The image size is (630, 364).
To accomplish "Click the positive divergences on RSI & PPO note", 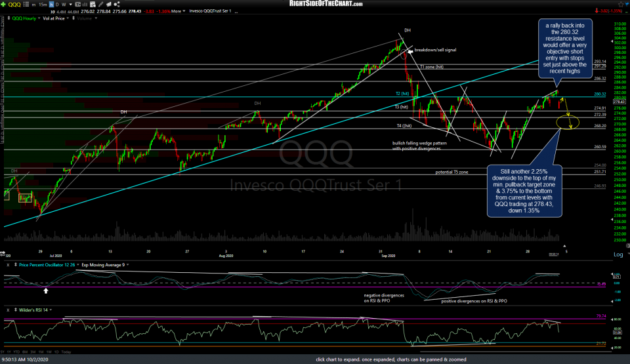I will pyautogui.click(x=474, y=301).
